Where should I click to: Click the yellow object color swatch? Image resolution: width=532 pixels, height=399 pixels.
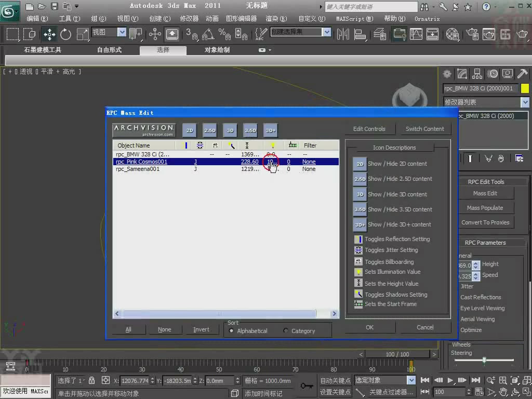coord(525,88)
